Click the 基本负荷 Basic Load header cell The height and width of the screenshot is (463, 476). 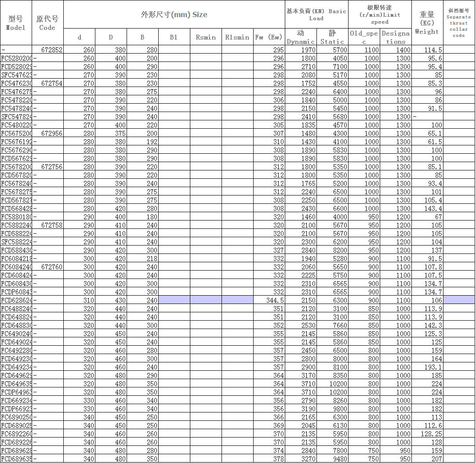click(316, 14)
